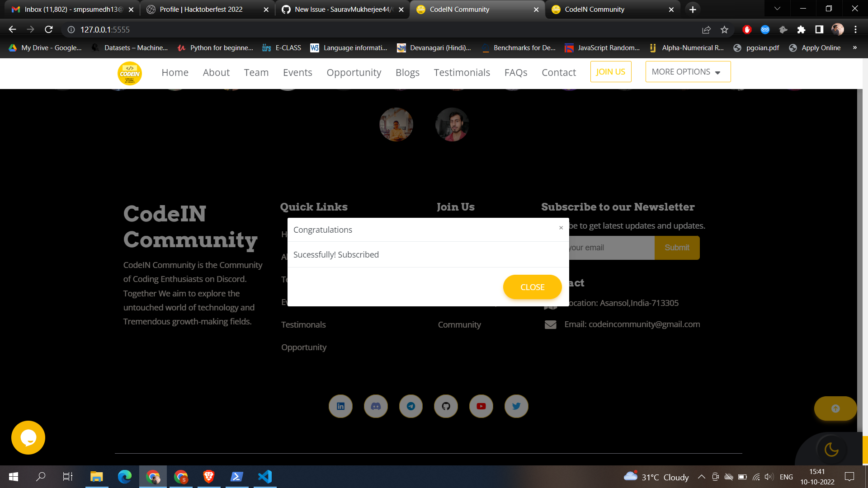Open the pgoian.pdf bookmark
Screen dimensions: 868x488
coord(756,47)
